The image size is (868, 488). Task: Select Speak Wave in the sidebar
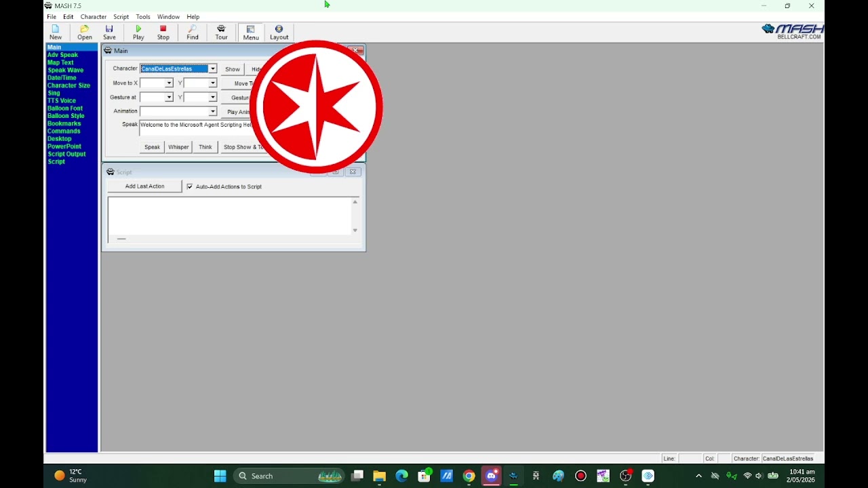(65, 70)
